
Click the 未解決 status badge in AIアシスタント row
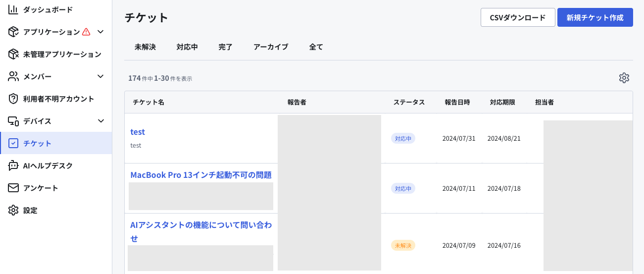click(x=403, y=245)
